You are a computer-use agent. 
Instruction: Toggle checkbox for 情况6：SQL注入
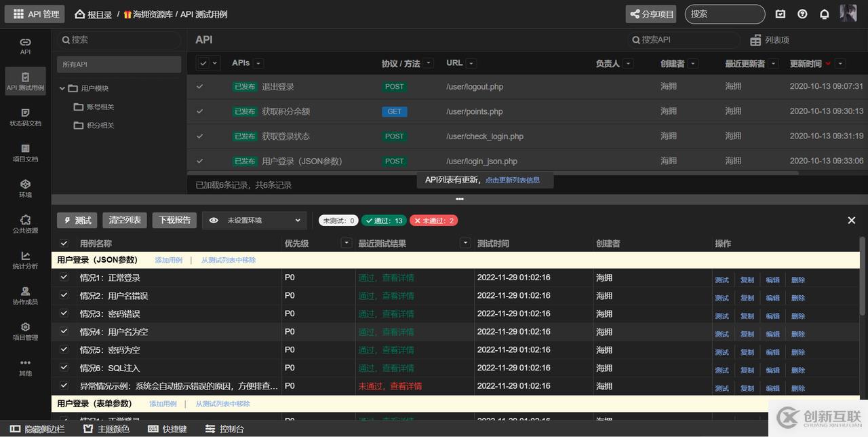pos(64,368)
